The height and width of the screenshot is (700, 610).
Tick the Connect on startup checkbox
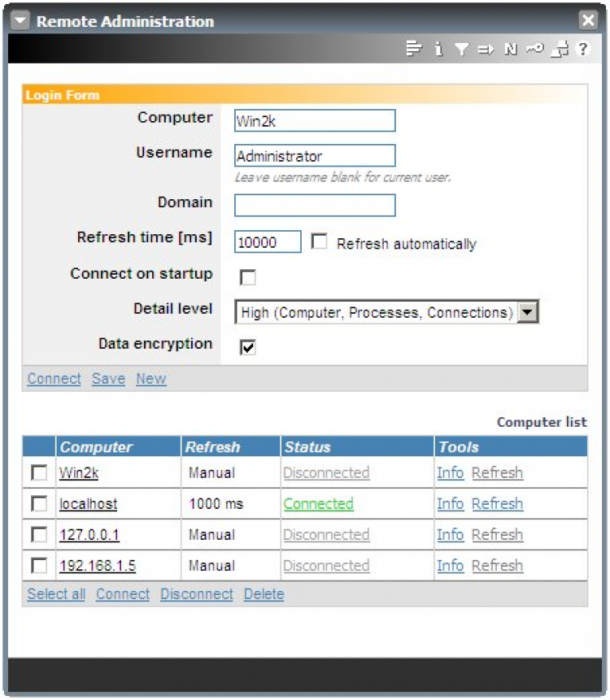(248, 276)
